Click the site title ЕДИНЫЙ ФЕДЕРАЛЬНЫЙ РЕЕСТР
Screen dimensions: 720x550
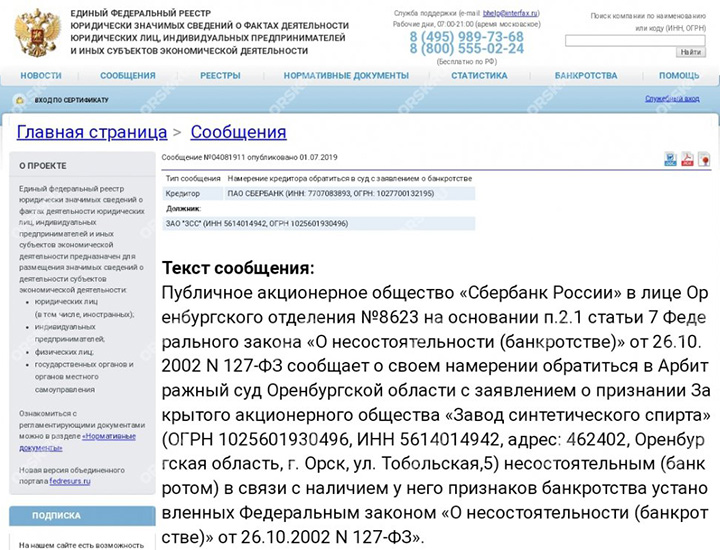click(141, 13)
